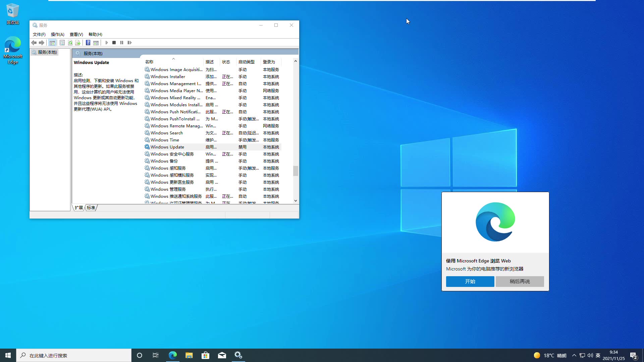
Task: Open 操作(A) menu in services
Action: [57, 34]
